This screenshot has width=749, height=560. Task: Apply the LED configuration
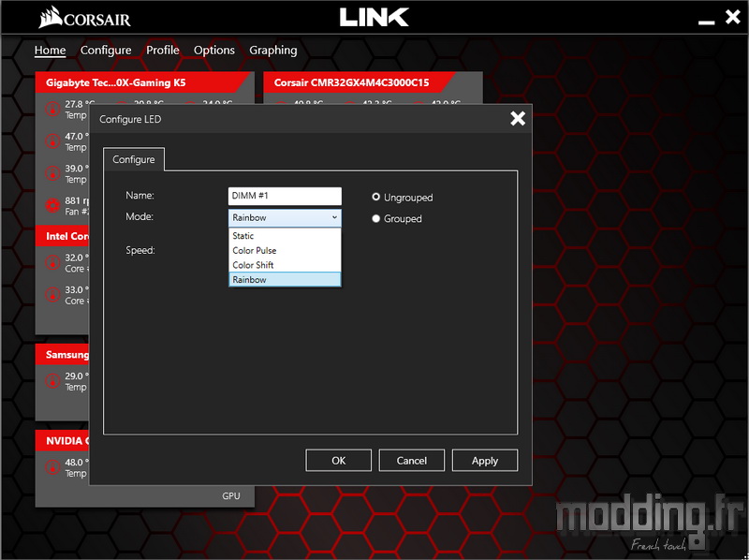(485, 461)
